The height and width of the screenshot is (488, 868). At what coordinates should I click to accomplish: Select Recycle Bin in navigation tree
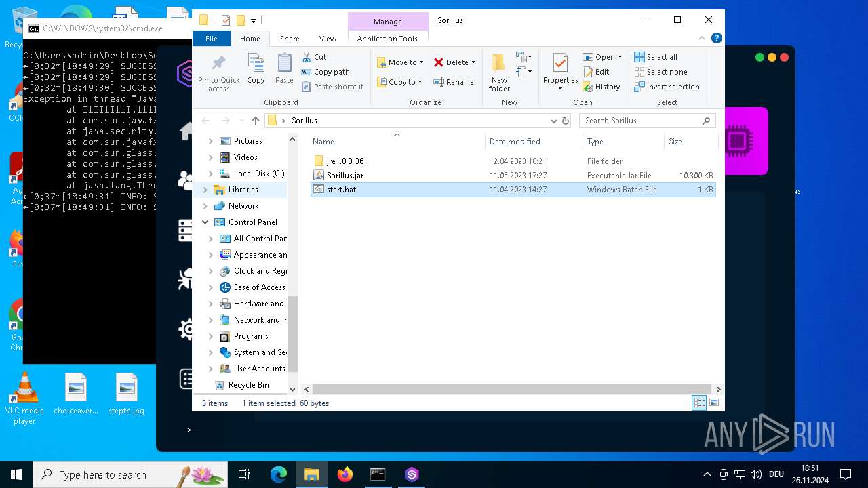[x=248, y=385]
